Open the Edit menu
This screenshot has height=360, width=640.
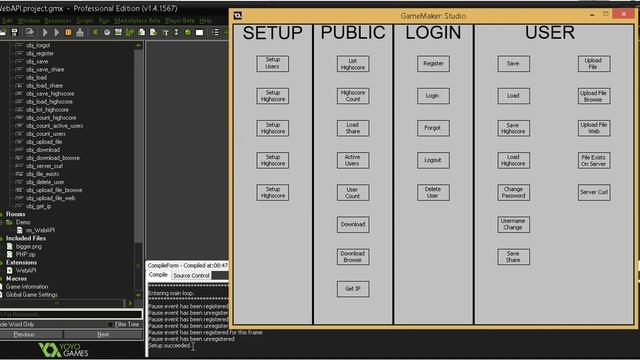(x=7, y=20)
